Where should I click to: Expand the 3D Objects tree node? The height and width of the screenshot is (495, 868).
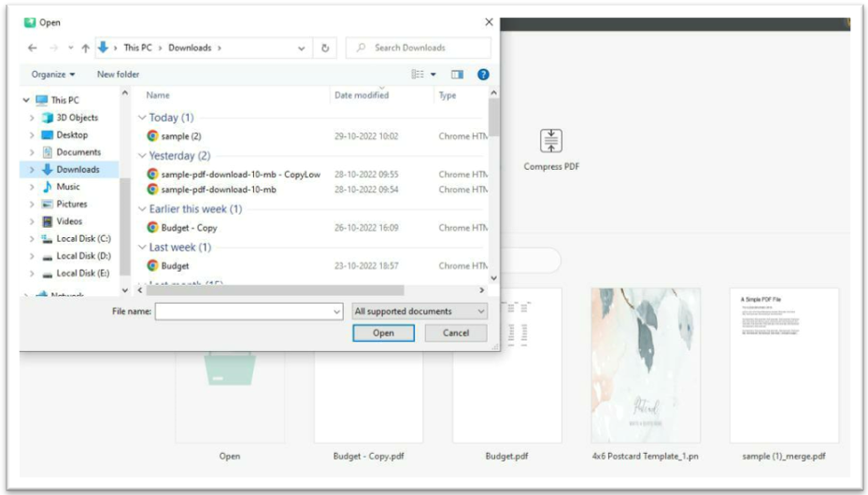[32, 118]
